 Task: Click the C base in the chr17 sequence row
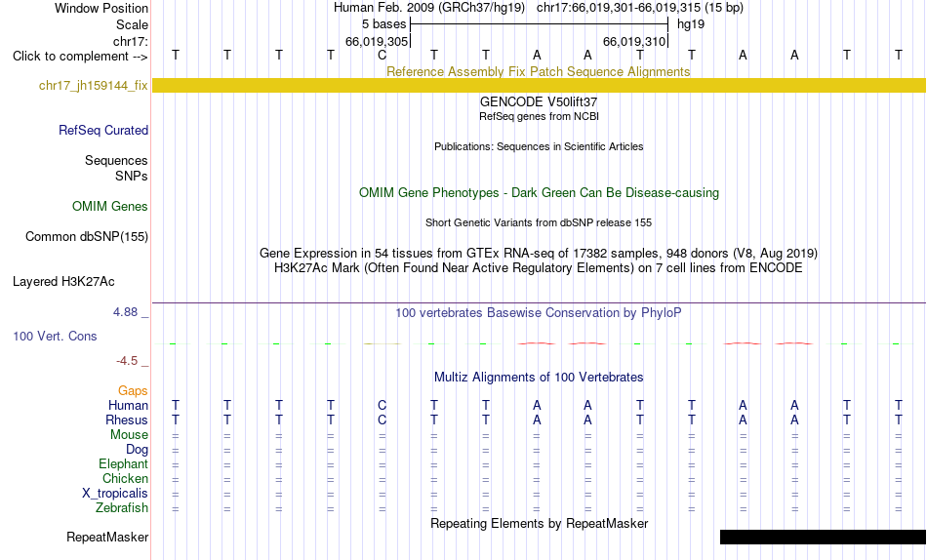382,55
